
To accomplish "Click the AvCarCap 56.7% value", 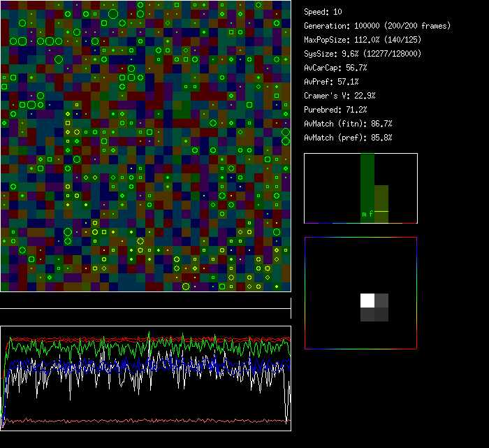I will click(x=336, y=68).
